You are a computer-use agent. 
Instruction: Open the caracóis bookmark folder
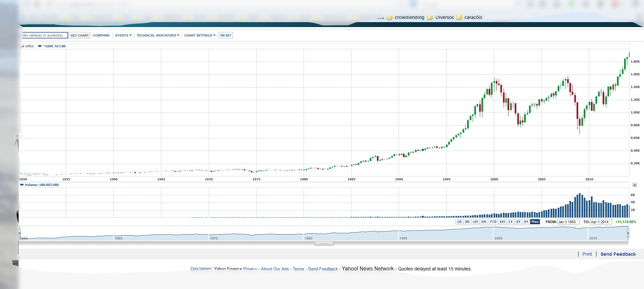coord(469,17)
